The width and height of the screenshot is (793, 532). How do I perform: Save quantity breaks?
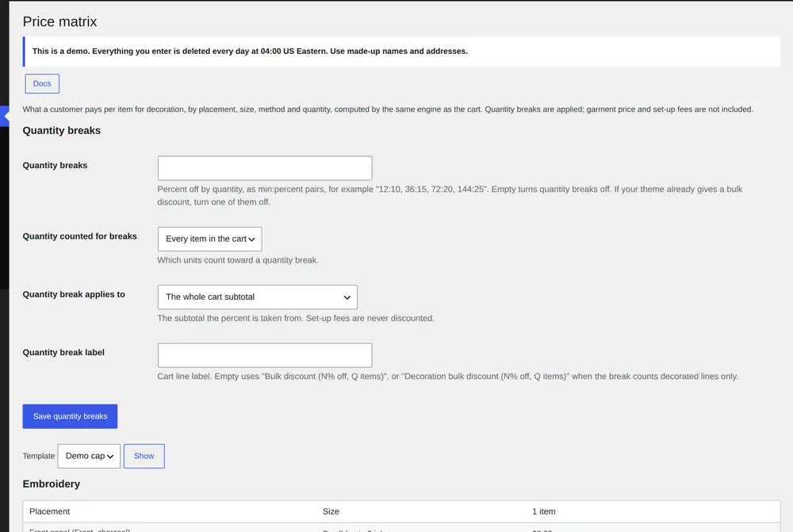pyautogui.click(x=70, y=416)
